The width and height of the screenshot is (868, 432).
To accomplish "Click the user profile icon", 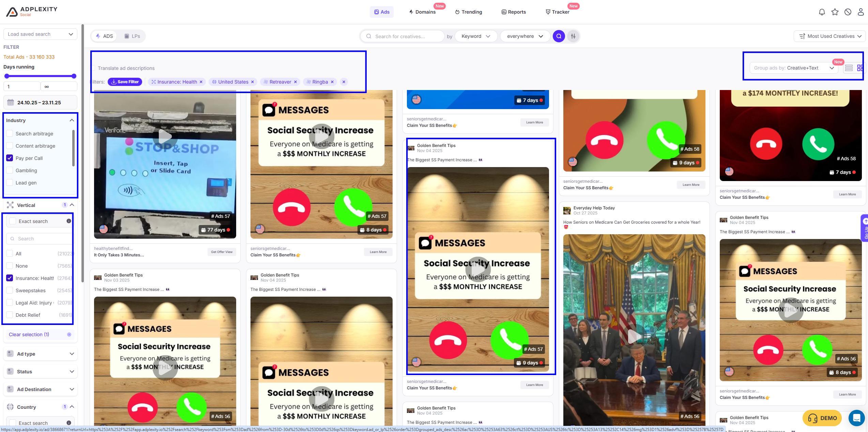I will point(861,12).
